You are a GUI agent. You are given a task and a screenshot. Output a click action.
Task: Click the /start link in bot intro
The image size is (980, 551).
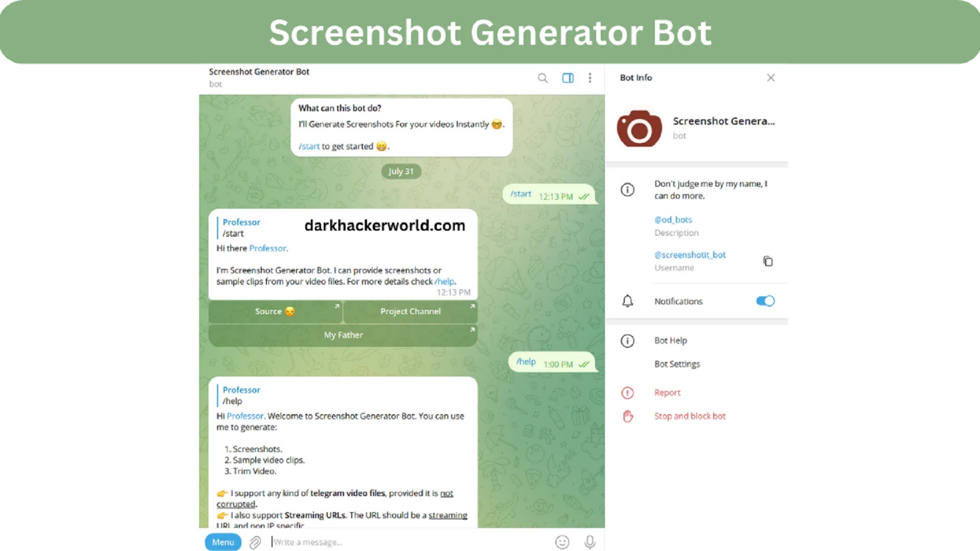(x=309, y=146)
